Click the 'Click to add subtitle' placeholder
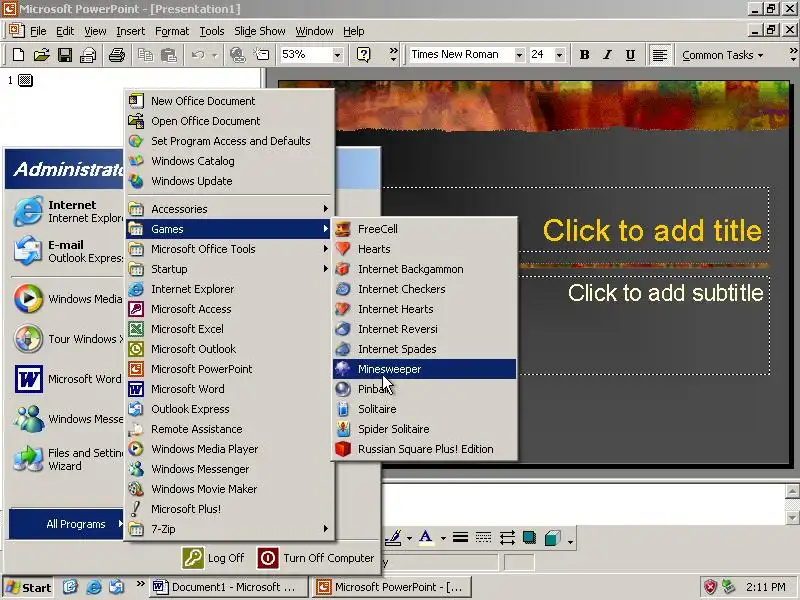 pyautogui.click(x=665, y=293)
